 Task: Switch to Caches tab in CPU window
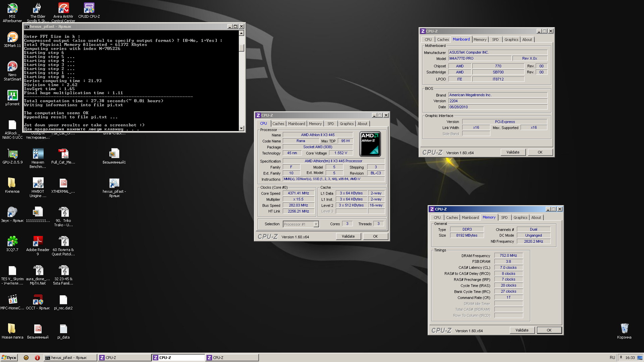click(278, 124)
